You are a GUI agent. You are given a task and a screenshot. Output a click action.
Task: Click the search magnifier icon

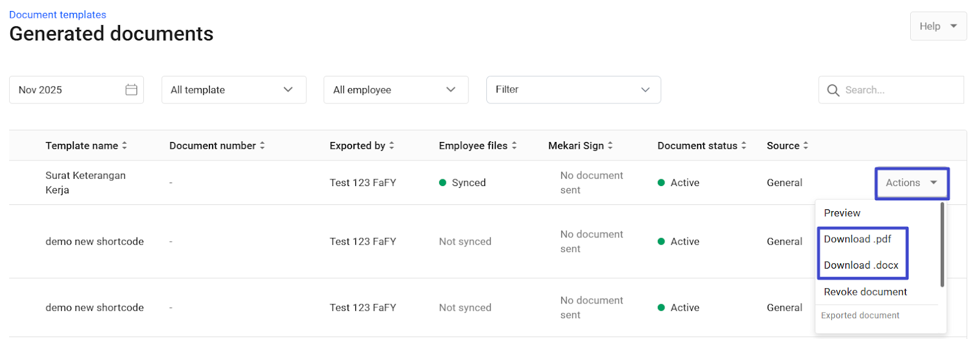833,91
